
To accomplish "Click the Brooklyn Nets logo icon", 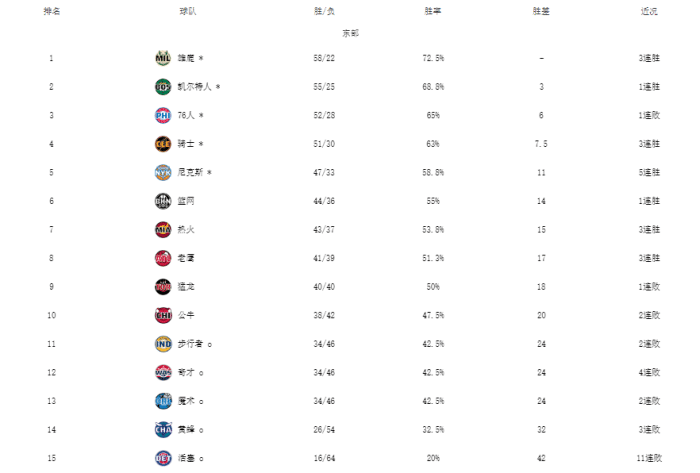I will (x=163, y=201).
